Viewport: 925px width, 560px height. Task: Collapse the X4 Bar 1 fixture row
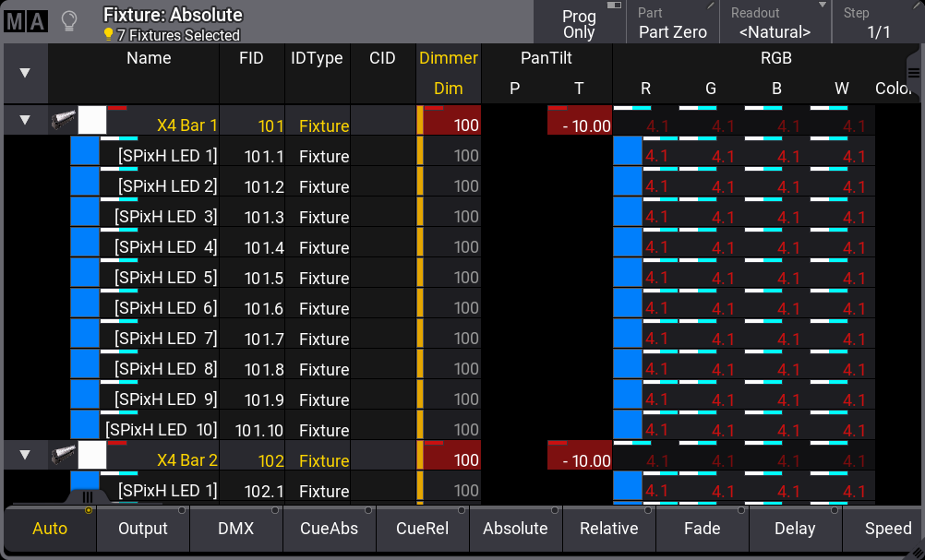click(x=25, y=120)
